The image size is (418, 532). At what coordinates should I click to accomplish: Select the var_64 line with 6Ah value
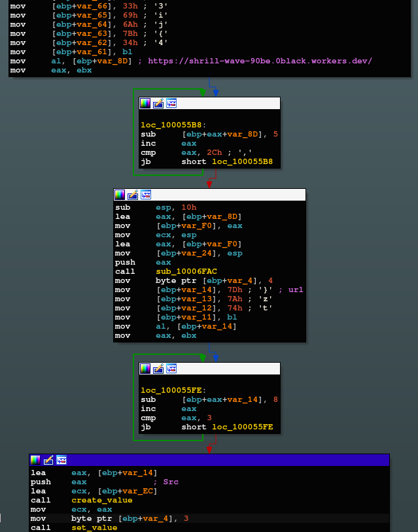pyautogui.click(x=89, y=24)
